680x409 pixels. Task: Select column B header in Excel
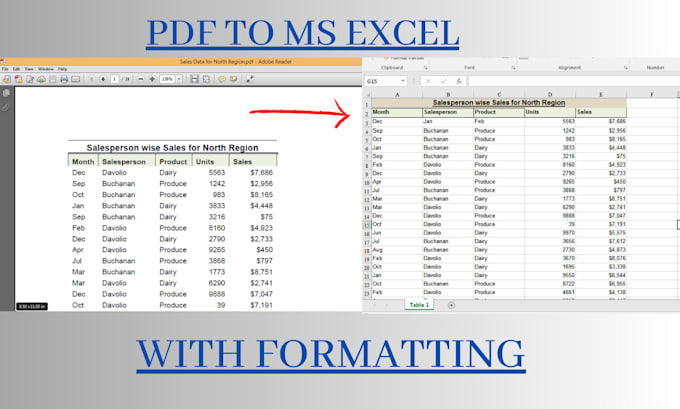coord(448,95)
